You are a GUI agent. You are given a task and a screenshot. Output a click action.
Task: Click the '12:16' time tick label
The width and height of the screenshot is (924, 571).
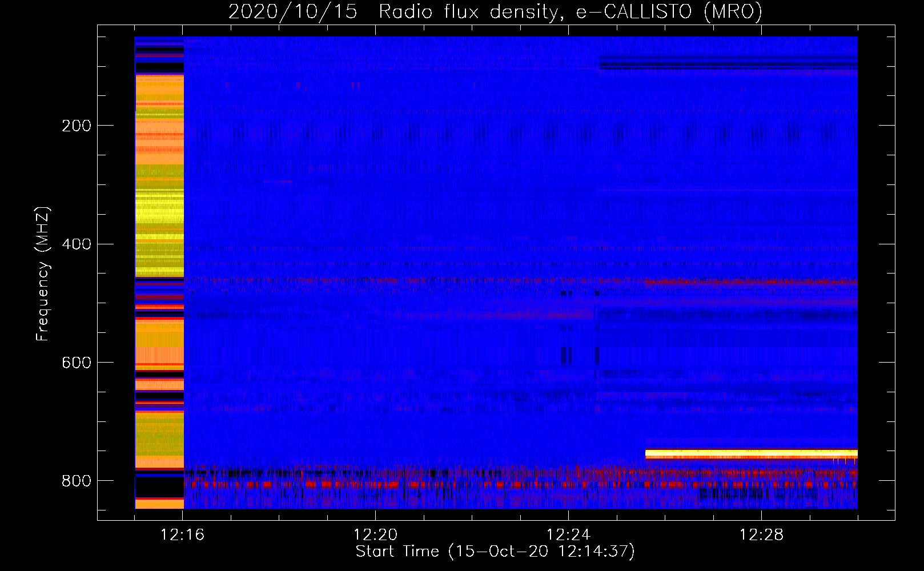(183, 535)
